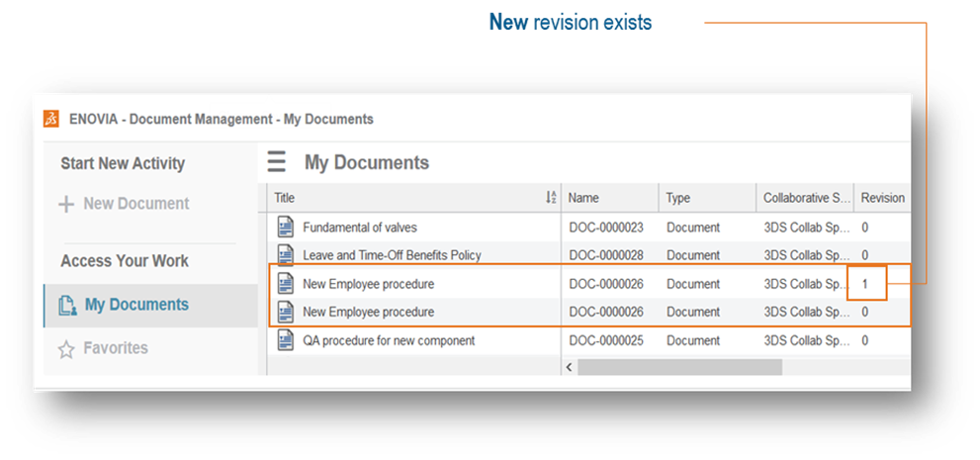This screenshot has width=980, height=460.
Task: Click the plus icon for New Document
Action: 66,204
